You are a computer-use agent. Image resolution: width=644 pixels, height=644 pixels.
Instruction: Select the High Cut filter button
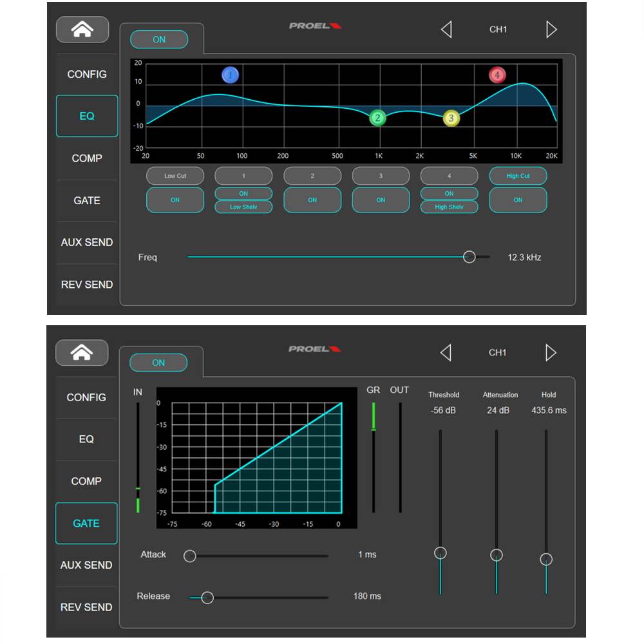pos(518,176)
